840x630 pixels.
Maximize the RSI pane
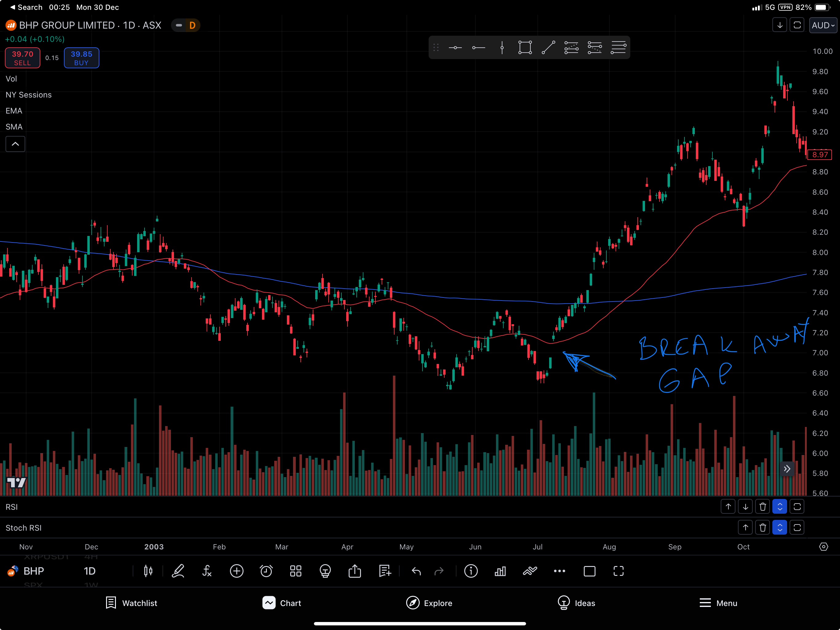click(797, 507)
